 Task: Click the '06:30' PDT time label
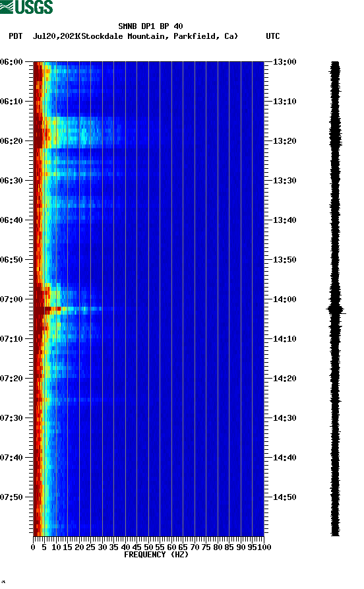point(11,180)
